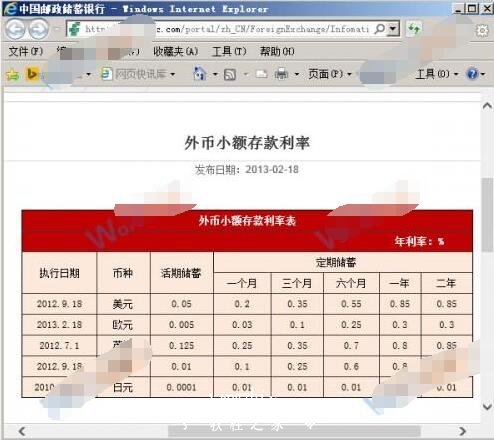Open the settings gear icon
494x440 pixels.
482,31
